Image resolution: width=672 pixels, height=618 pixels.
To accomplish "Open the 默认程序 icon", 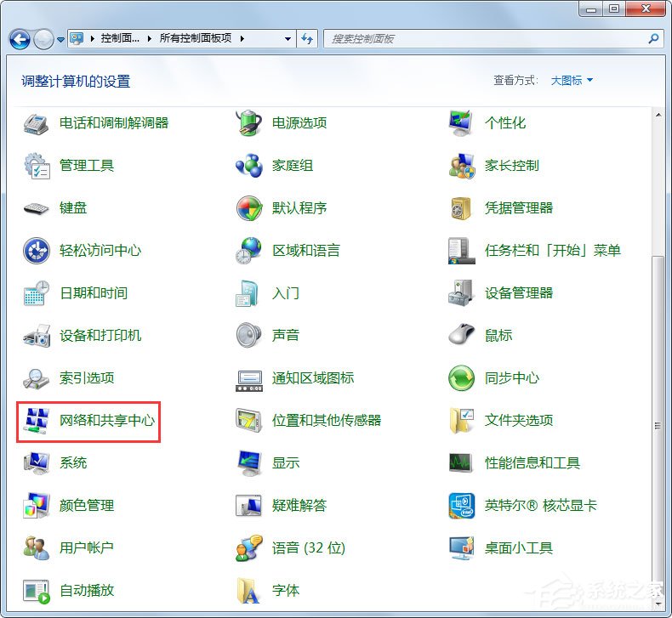I will click(248, 208).
